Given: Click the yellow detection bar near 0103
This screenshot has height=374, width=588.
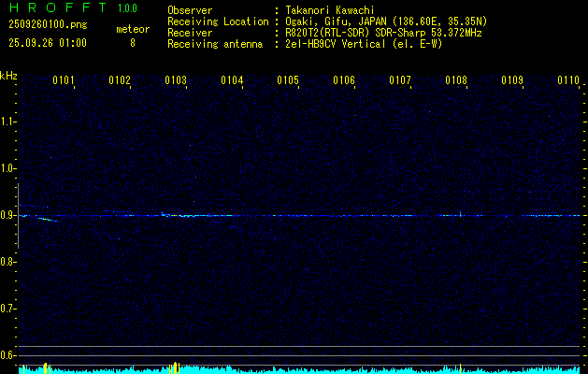Looking at the screenshot, I should [x=175, y=367].
